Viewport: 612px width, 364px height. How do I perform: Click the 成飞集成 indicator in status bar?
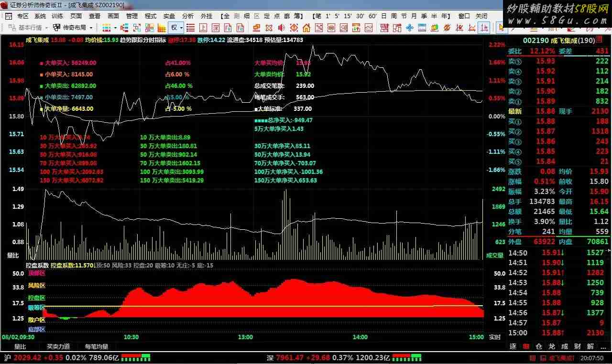(561, 357)
